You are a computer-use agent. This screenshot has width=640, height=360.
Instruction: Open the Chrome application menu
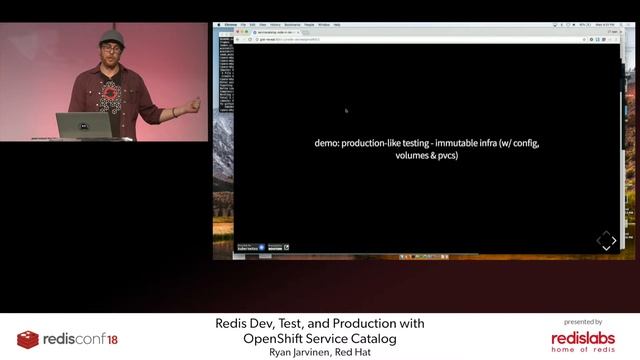[231, 25]
